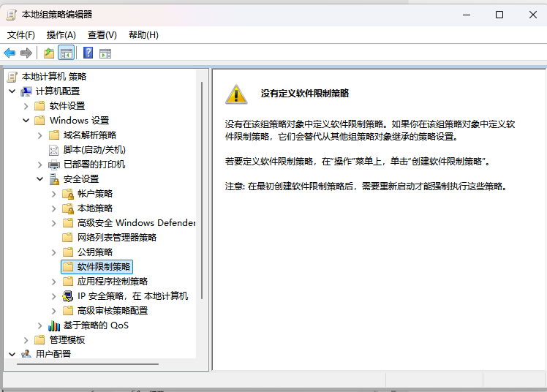Click the tree pane vertical scrollbar
Viewport: 547px width, 392px height.
202,190
